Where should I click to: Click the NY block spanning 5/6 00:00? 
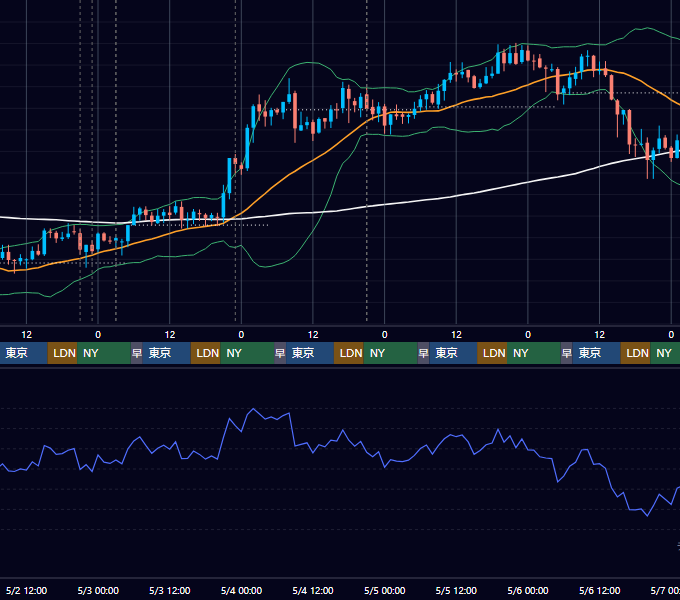point(534,353)
